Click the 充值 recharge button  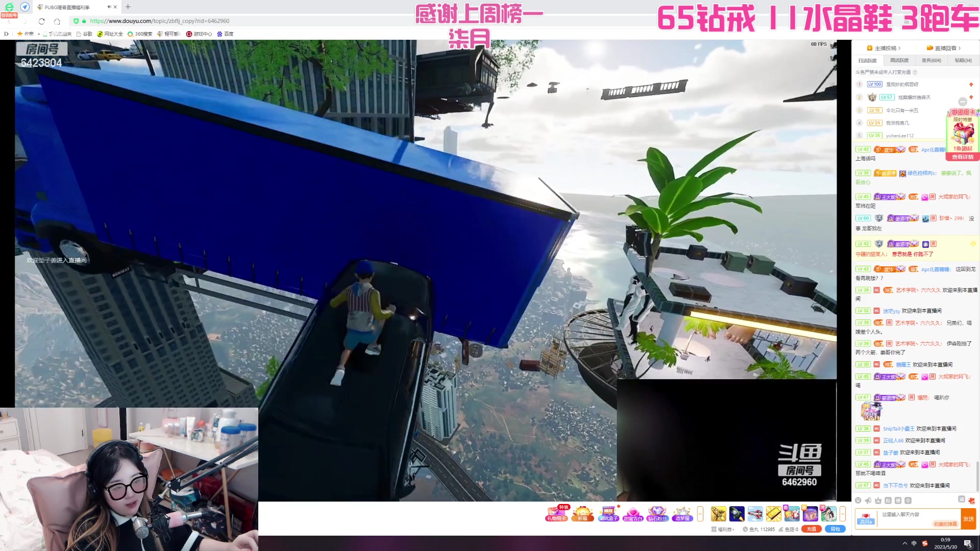tap(812, 529)
